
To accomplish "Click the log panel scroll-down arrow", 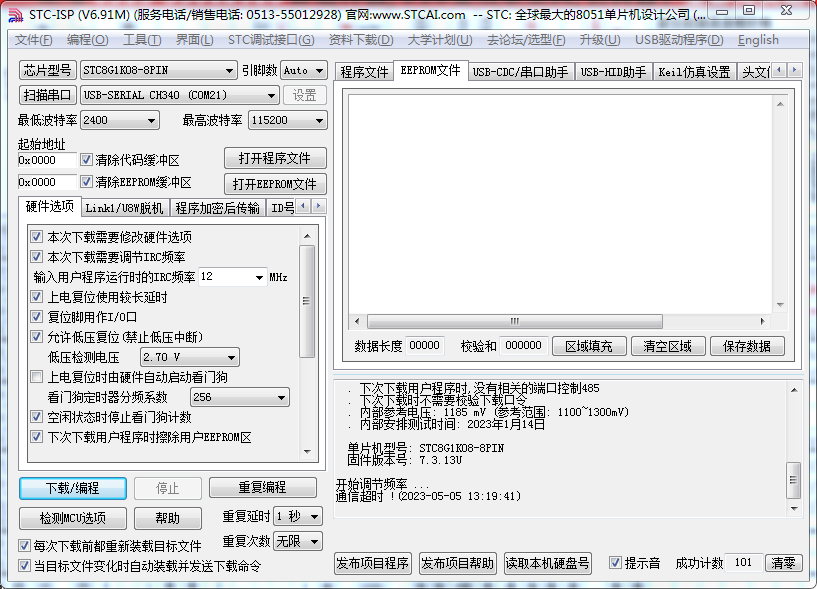I will click(794, 508).
